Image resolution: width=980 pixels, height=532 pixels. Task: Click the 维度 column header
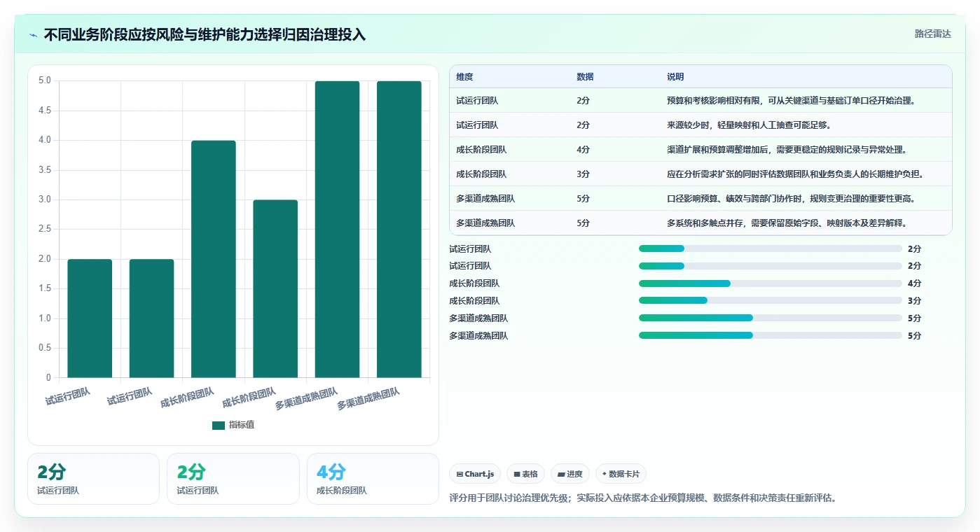point(465,77)
